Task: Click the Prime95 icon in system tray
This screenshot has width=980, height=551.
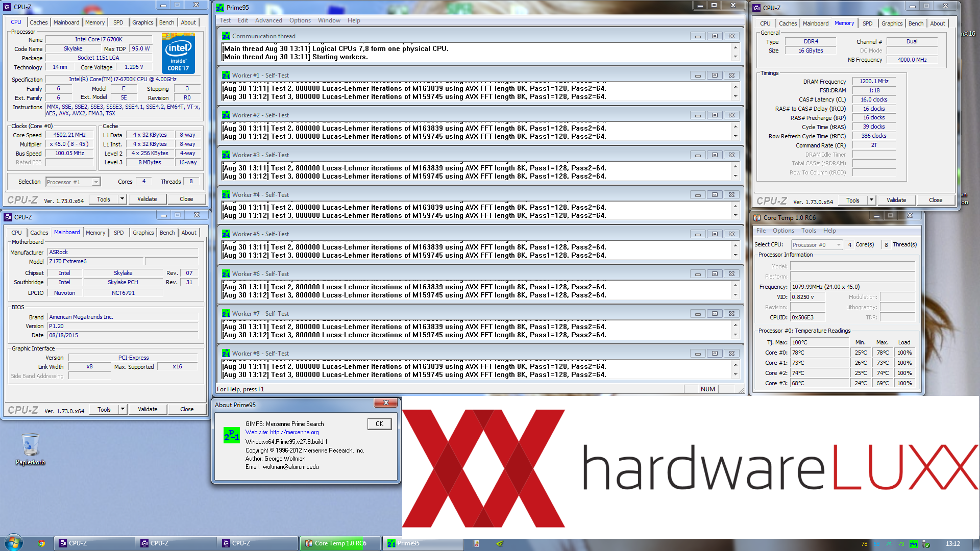Action: coord(913,544)
